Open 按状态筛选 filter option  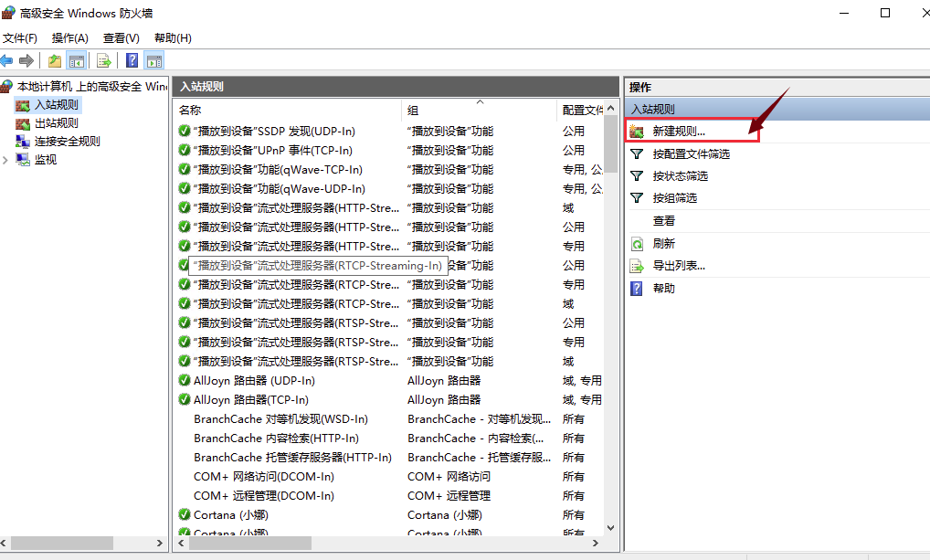680,176
